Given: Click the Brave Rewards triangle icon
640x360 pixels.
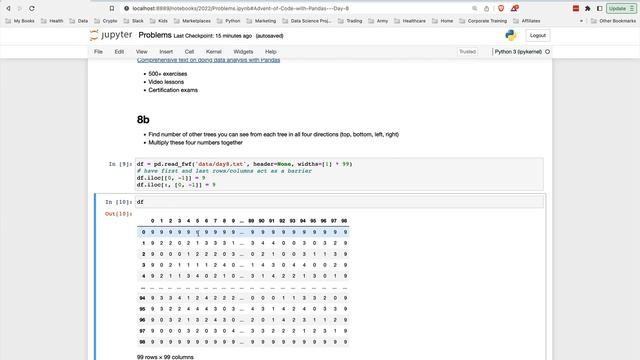Looking at the screenshot, I should [x=514, y=8].
